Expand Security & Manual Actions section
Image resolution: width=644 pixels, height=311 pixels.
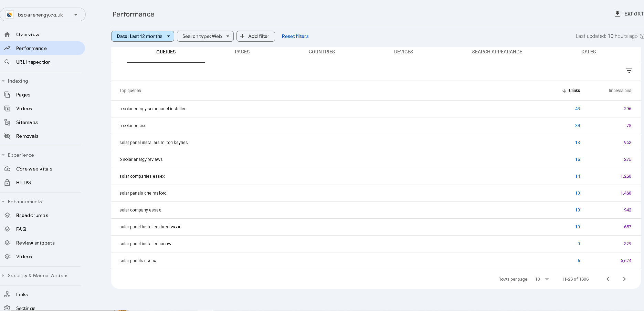[3, 276]
